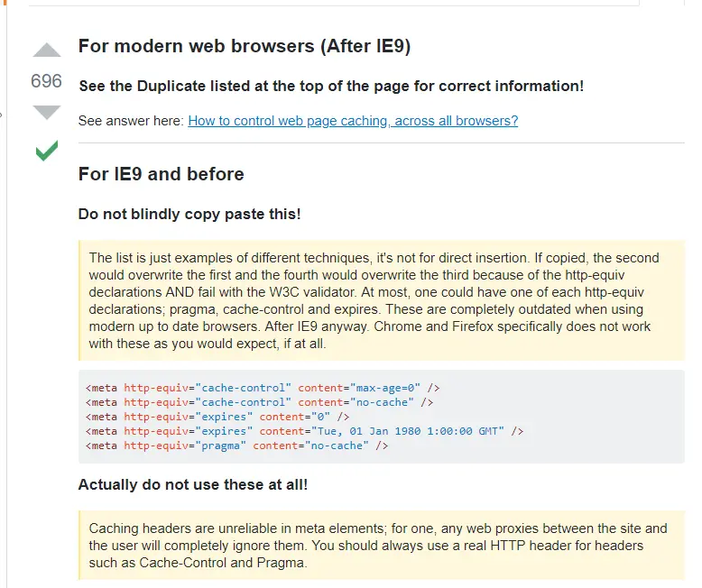
Task: Click the yellow note starting 'Caching headers are unreliable'
Action: (x=379, y=546)
